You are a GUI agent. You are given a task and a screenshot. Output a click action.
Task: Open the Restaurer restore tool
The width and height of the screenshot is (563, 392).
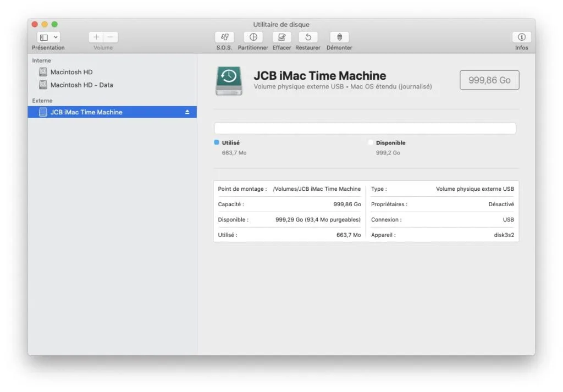click(x=307, y=38)
